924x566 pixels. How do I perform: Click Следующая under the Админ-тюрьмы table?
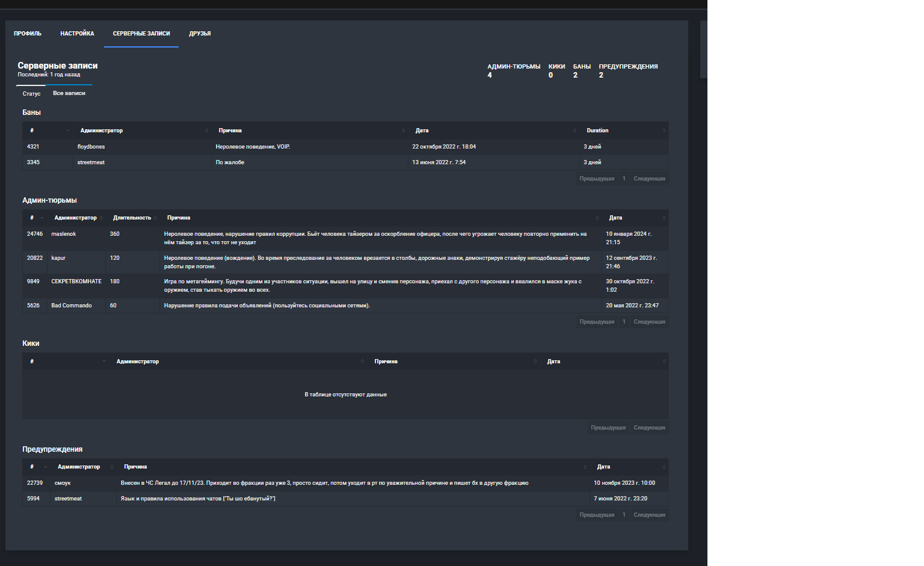[649, 322]
